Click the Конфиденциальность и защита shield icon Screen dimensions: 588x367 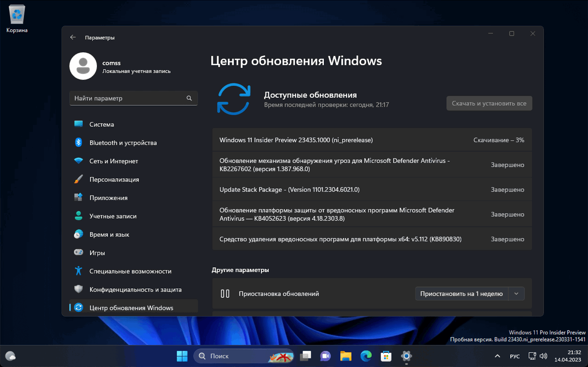(78, 289)
